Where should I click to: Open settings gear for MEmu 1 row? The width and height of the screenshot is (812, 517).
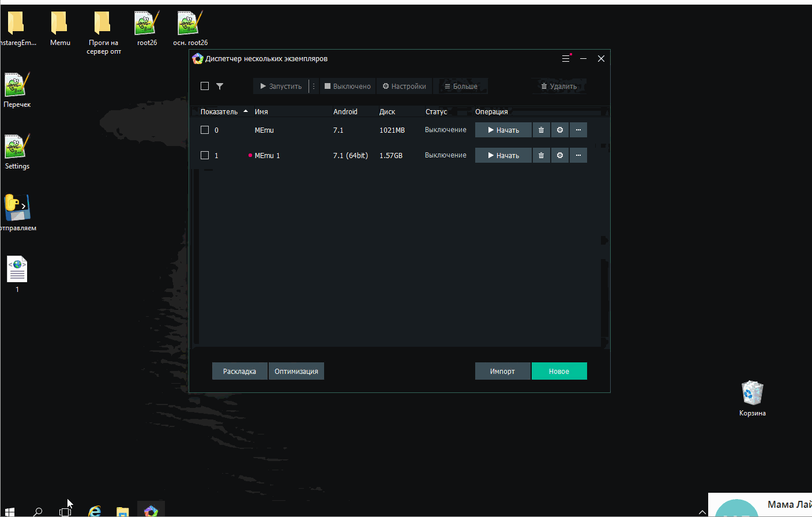coord(559,155)
